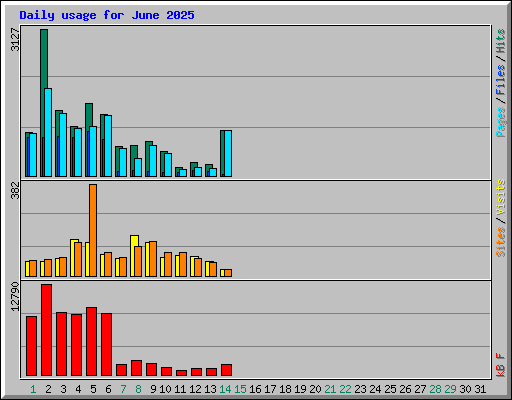Click day 7 on the x-axis
Image resolution: width=512 pixels, height=400 pixels.
click(x=123, y=389)
